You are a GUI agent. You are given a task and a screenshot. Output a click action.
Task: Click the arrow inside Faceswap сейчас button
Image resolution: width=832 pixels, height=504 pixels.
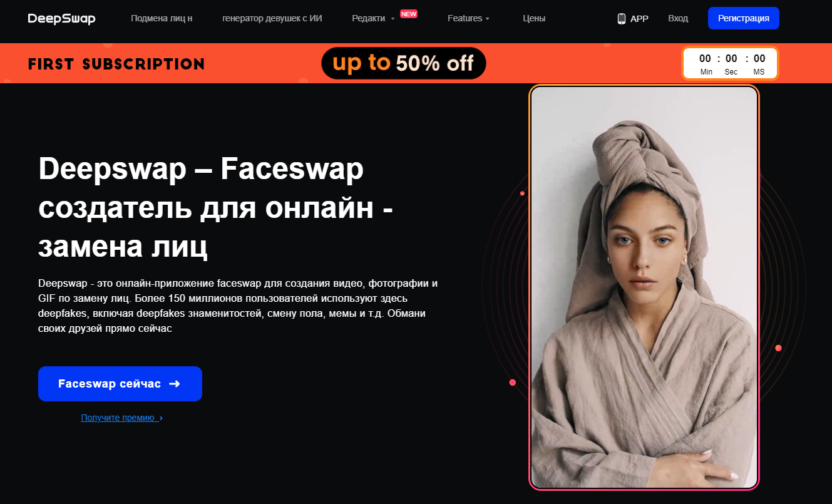pos(175,384)
